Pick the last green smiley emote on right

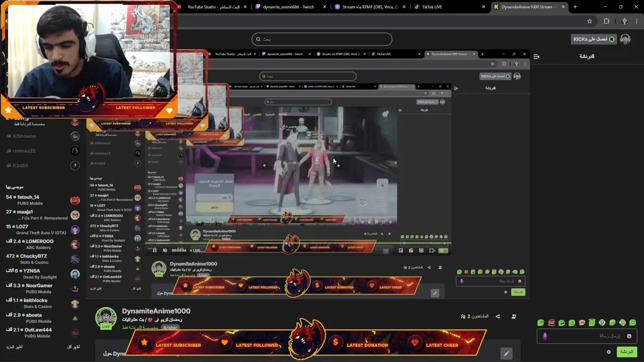(x=633, y=323)
